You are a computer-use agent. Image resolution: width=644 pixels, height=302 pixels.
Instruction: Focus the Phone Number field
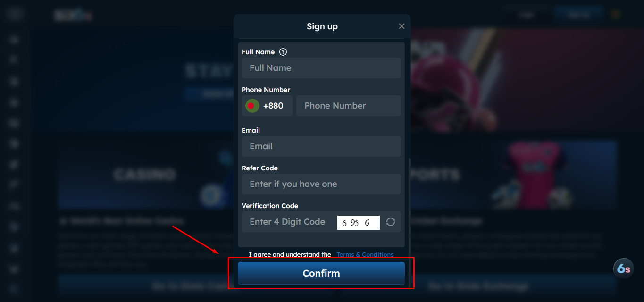click(349, 106)
